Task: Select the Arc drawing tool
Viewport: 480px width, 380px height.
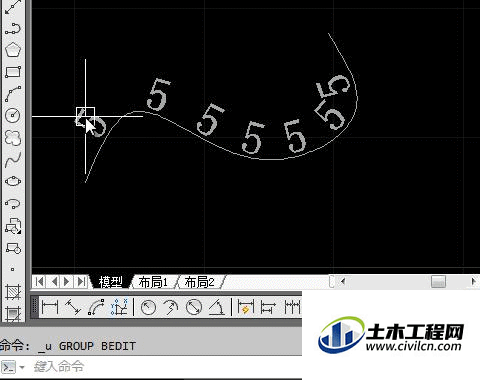Action: [x=13, y=94]
